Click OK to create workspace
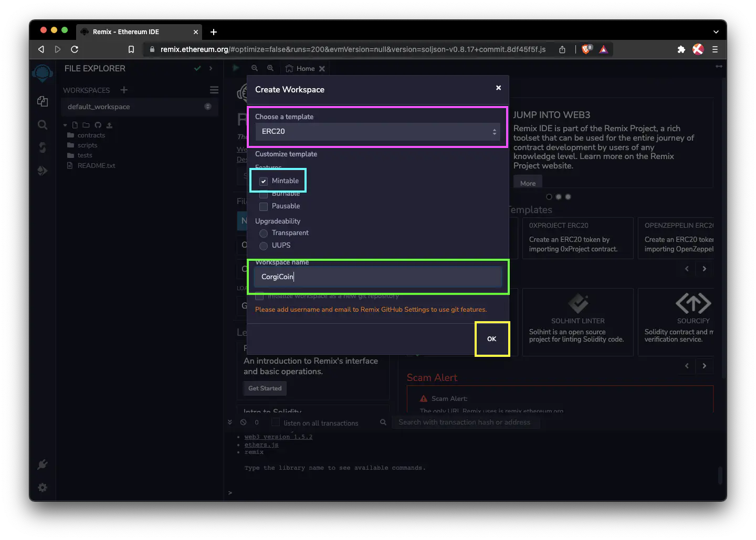Image resolution: width=756 pixels, height=540 pixels. [x=492, y=339]
